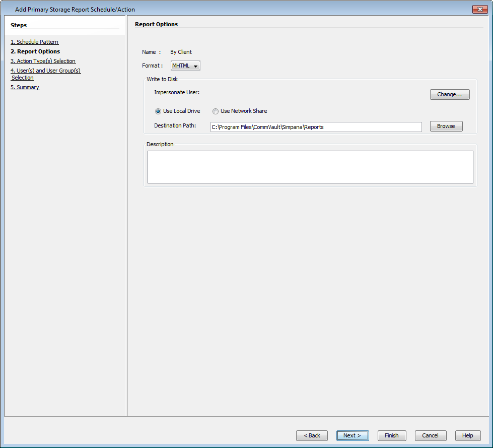The width and height of the screenshot is (493, 448).
Task: Switch output to network share location
Action: [x=216, y=111]
